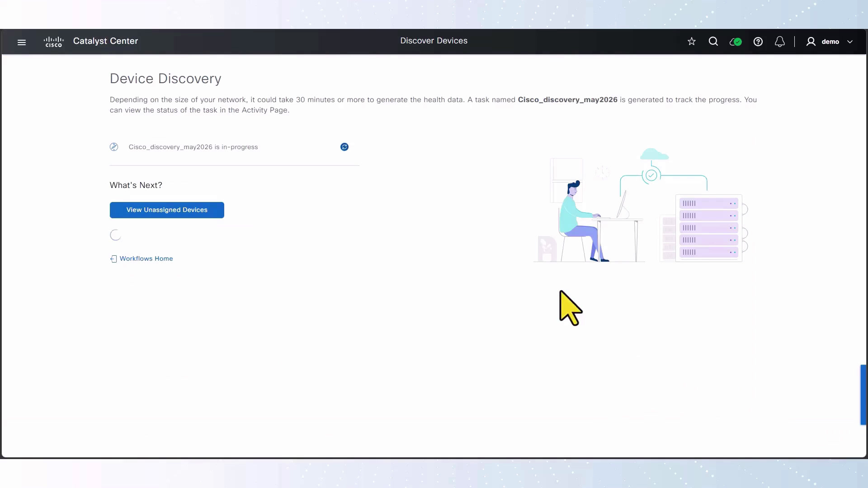
Task: Click the blue side tab on right edge
Action: coord(863,394)
